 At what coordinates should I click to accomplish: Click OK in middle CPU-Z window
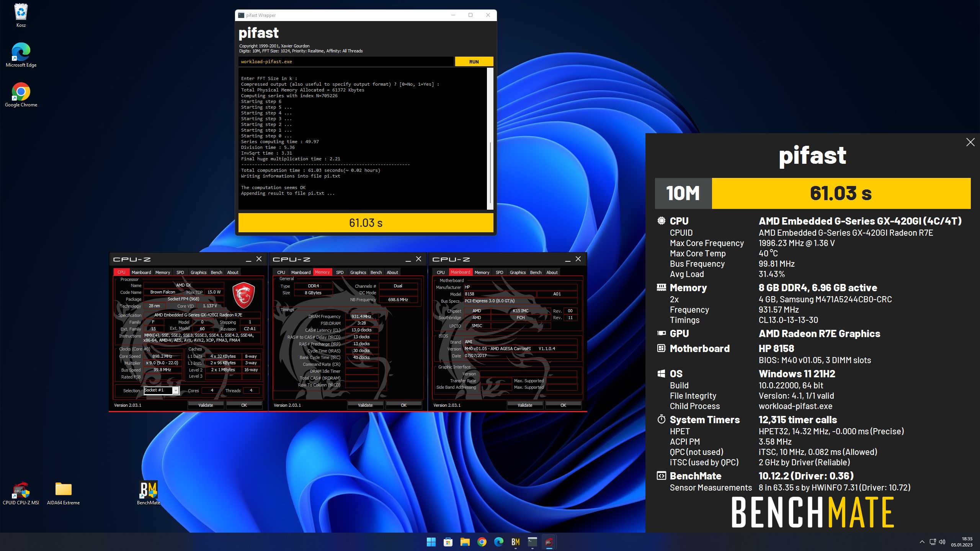tap(403, 405)
